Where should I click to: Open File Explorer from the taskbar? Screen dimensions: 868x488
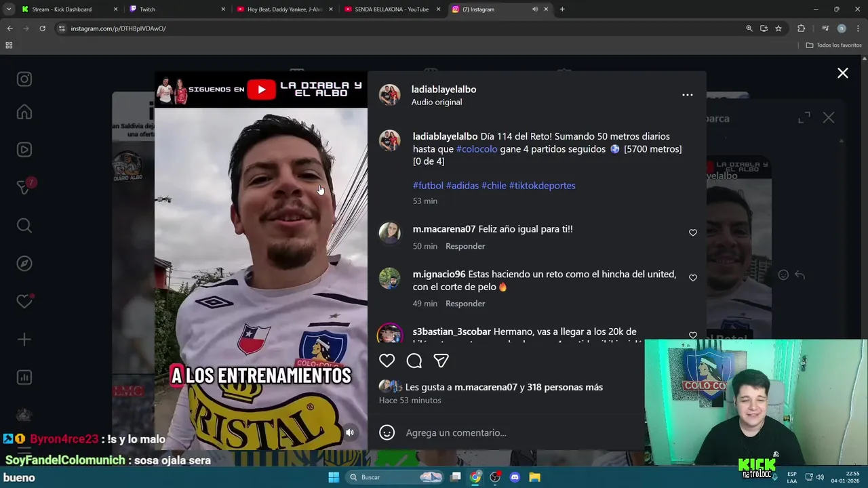point(534,477)
